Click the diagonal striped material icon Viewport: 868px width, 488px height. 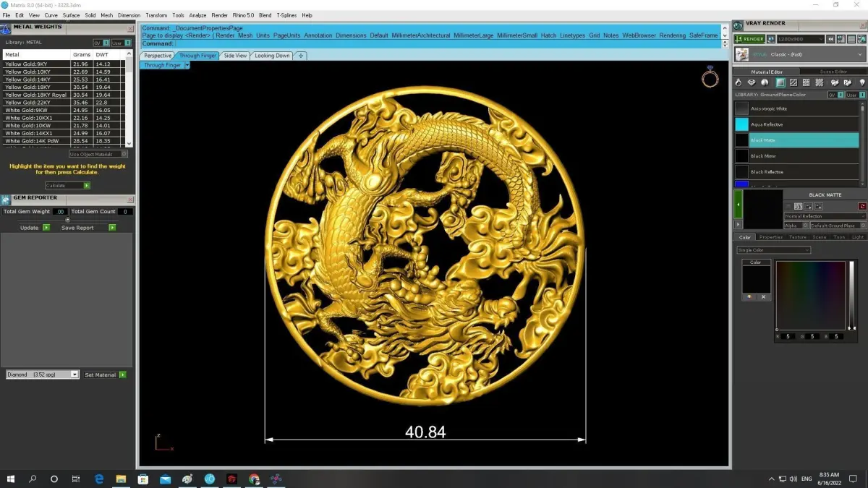[x=793, y=83]
